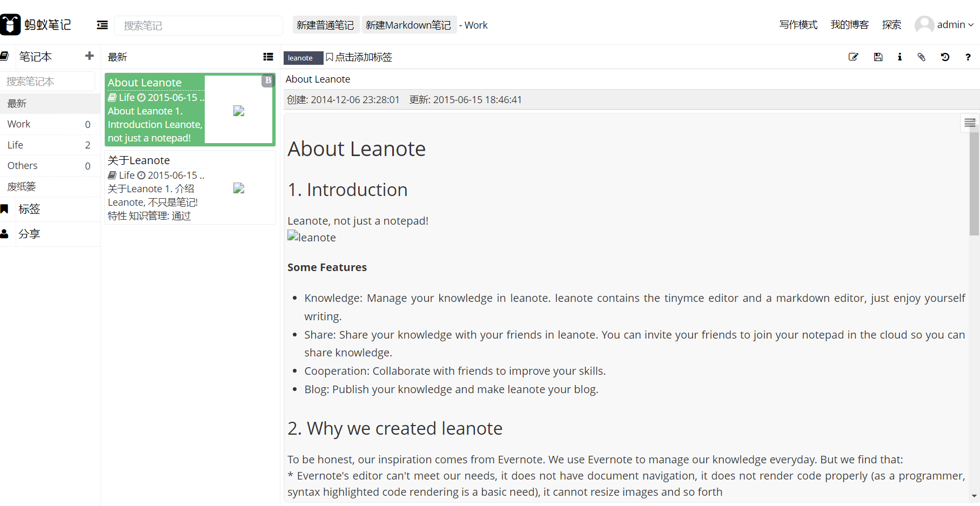Focus the 搜索笔记本 search field

48,82
